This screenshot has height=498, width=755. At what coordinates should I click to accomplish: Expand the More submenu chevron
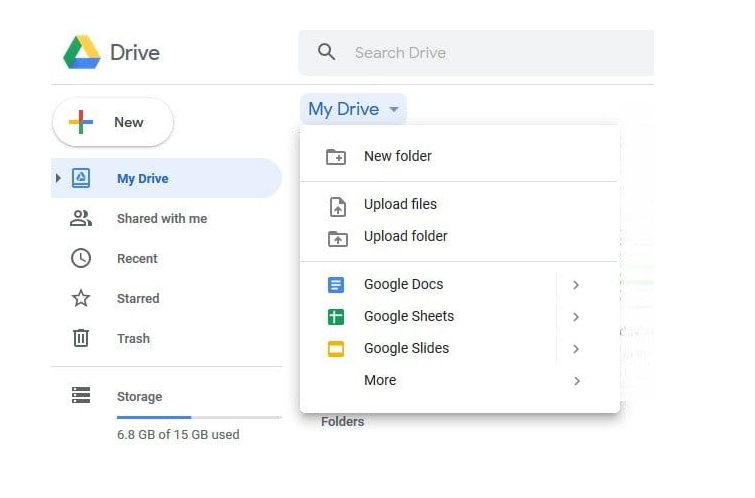(576, 381)
